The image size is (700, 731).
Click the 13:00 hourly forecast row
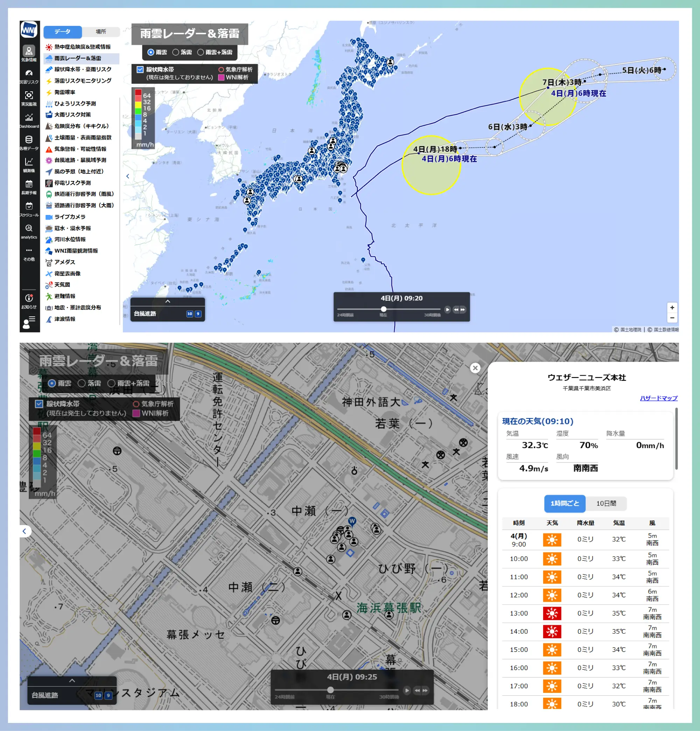[x=585, y=613]
